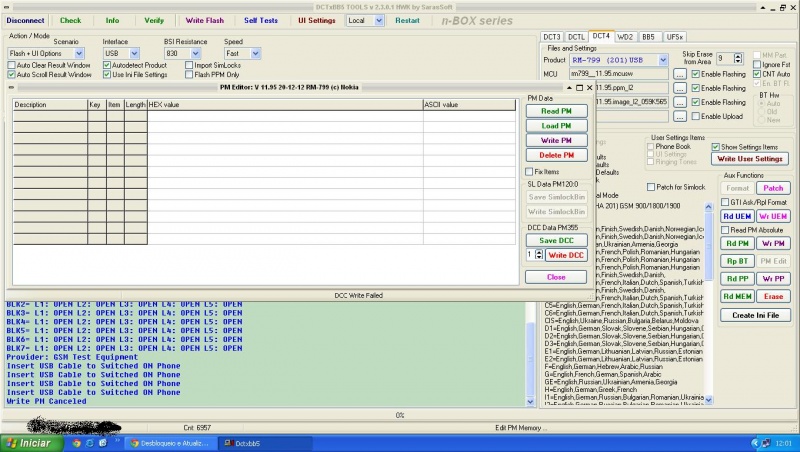Switch to DctxbbS taskbar window

pyautogui.click(x=264, y=443)
